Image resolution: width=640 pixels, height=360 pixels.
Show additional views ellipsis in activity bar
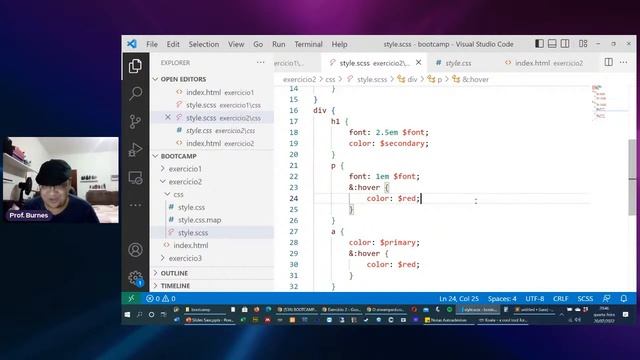(135, 205)
